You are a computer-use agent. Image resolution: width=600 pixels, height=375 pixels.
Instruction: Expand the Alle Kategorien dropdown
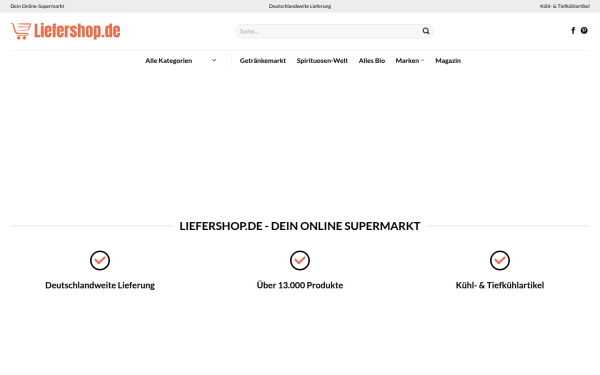(181, 60)
